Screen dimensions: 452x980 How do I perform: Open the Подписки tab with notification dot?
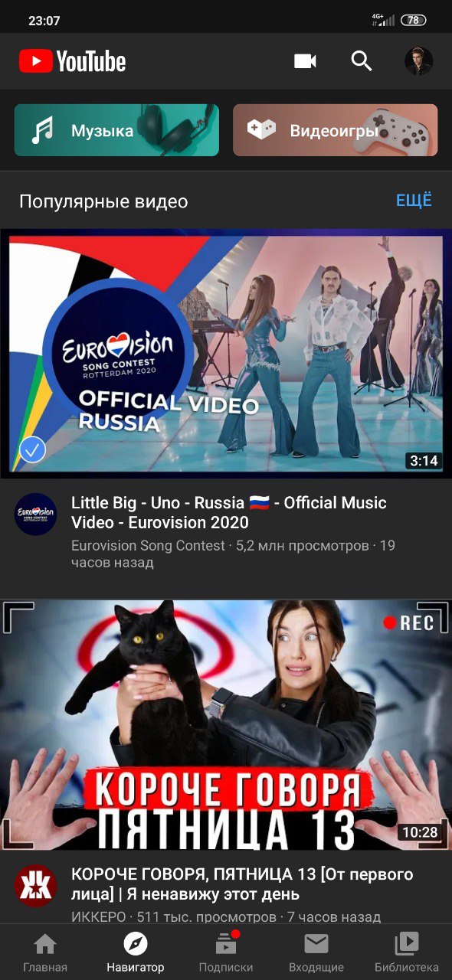pos(226,952)
